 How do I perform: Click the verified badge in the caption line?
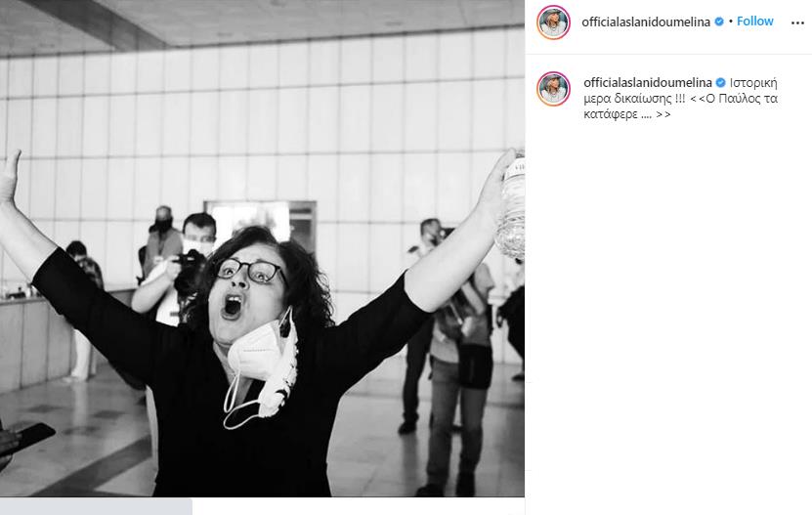(720, 83)
